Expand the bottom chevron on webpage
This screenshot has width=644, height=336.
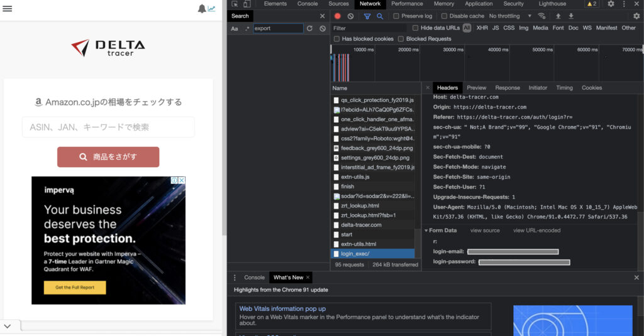click(8, 327)
